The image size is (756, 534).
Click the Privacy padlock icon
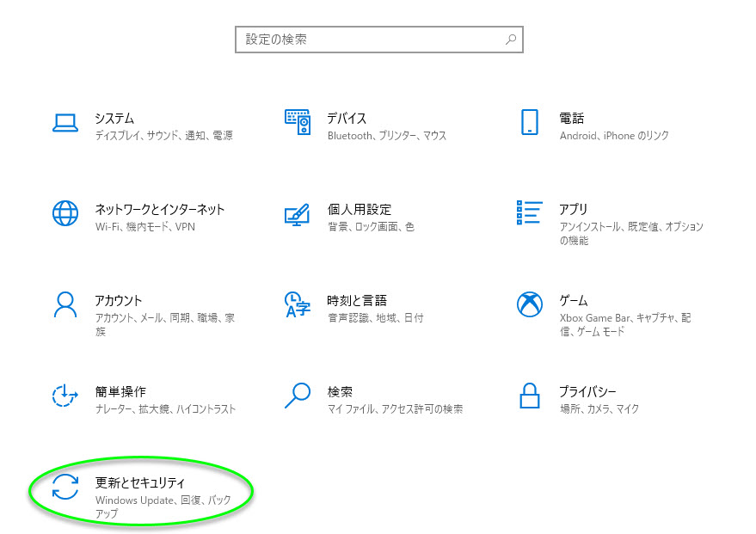(530, 396)
